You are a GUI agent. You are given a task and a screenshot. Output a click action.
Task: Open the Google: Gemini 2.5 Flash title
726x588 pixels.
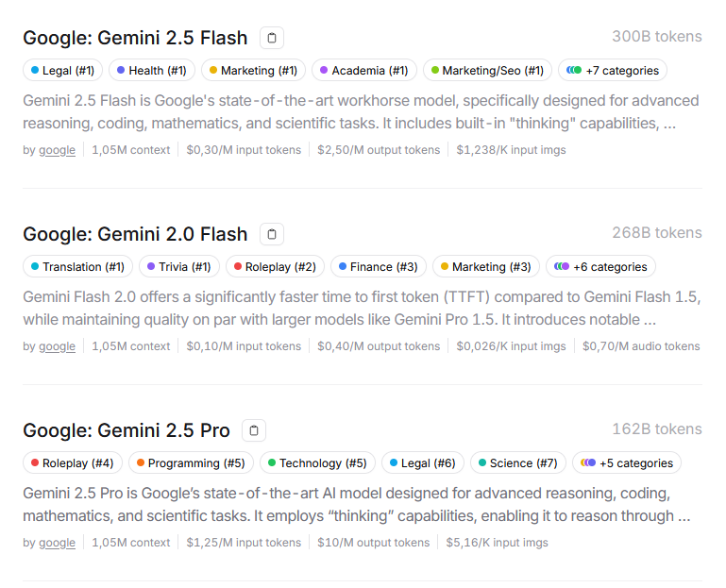point(135,38)
